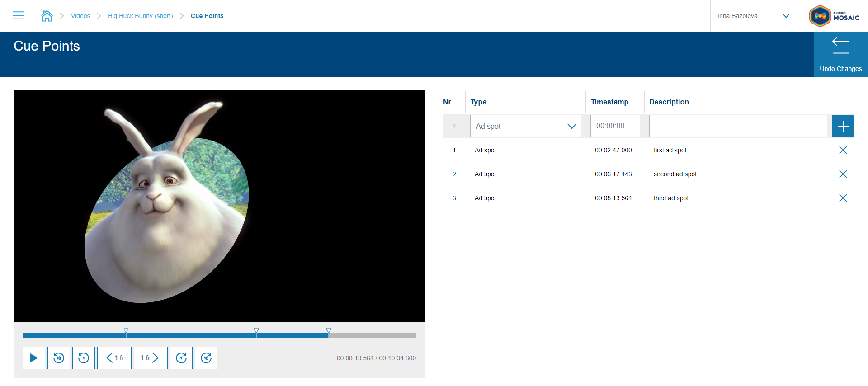Rewind video by 10 seconds
This screenshot has width=868, height=386.
59,358
